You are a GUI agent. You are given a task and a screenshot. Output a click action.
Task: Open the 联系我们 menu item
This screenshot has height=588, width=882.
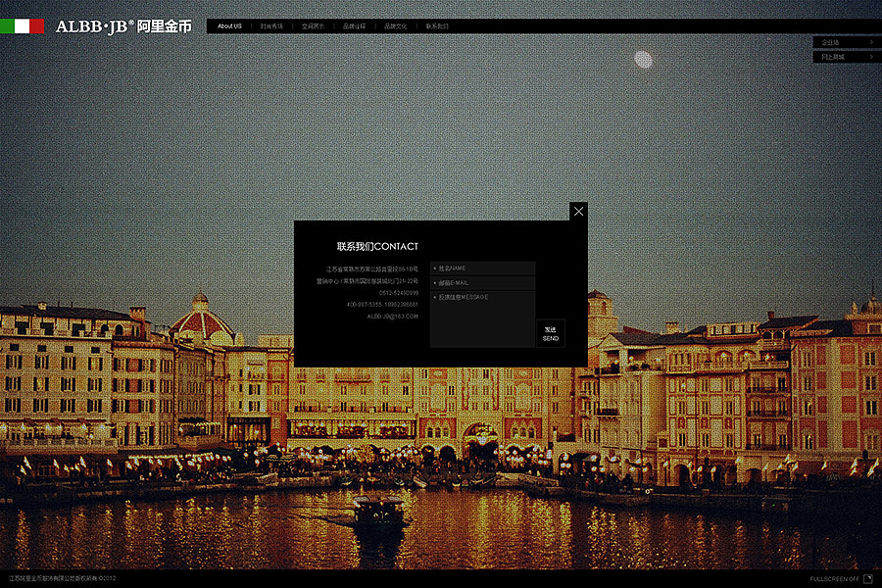[x=437, y=25]
